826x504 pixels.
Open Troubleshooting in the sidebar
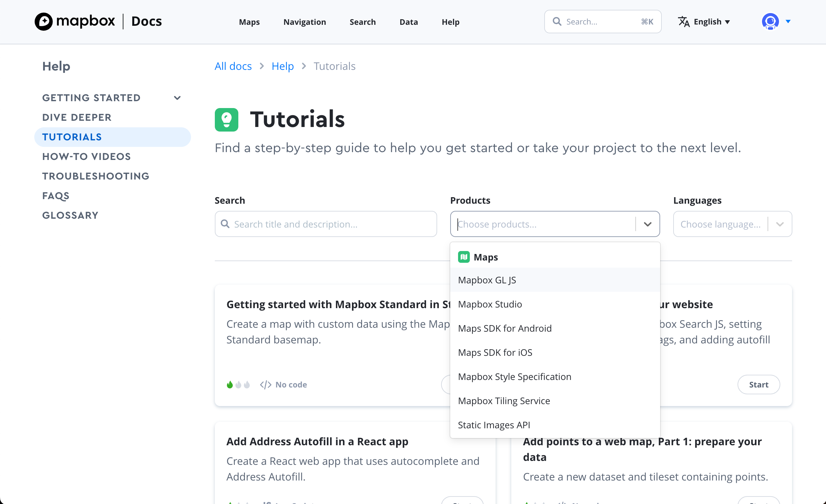(x=96, y=176)
